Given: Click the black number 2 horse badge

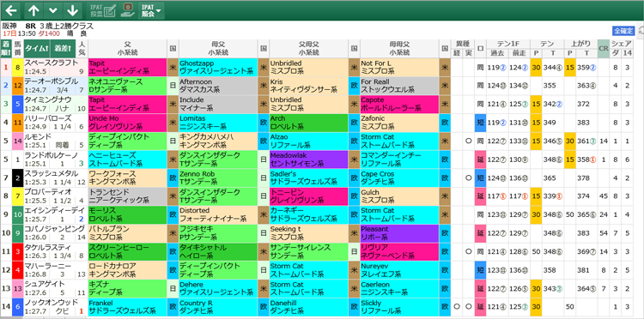Looking at the screenshot, I should pyautogui.click(x=18, y=178).
